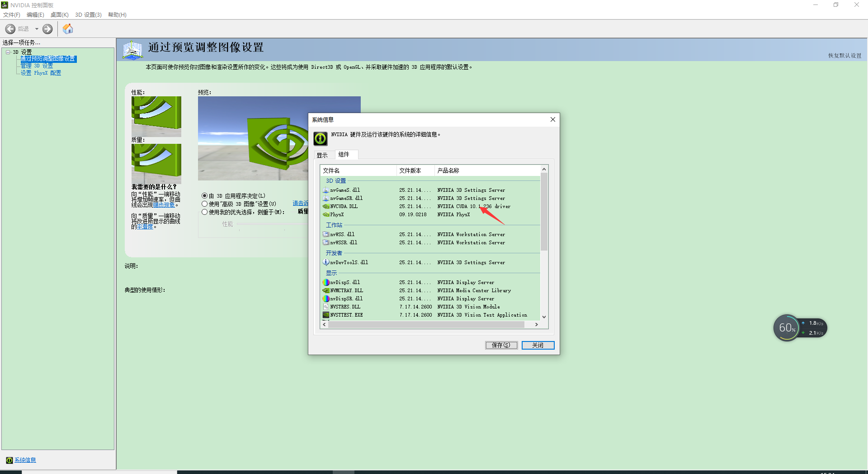
Task: Select the NVSTTEST.EXE file icon
Action: (325, 315)
